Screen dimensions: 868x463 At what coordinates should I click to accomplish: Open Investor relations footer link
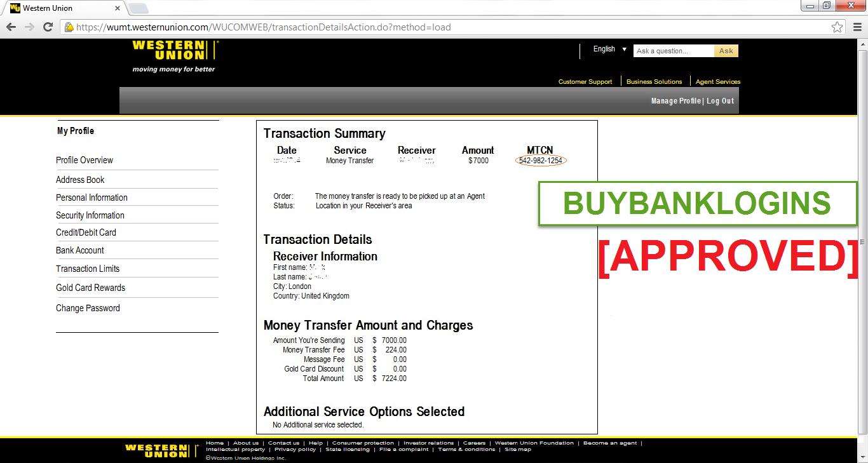click(428, 443)
